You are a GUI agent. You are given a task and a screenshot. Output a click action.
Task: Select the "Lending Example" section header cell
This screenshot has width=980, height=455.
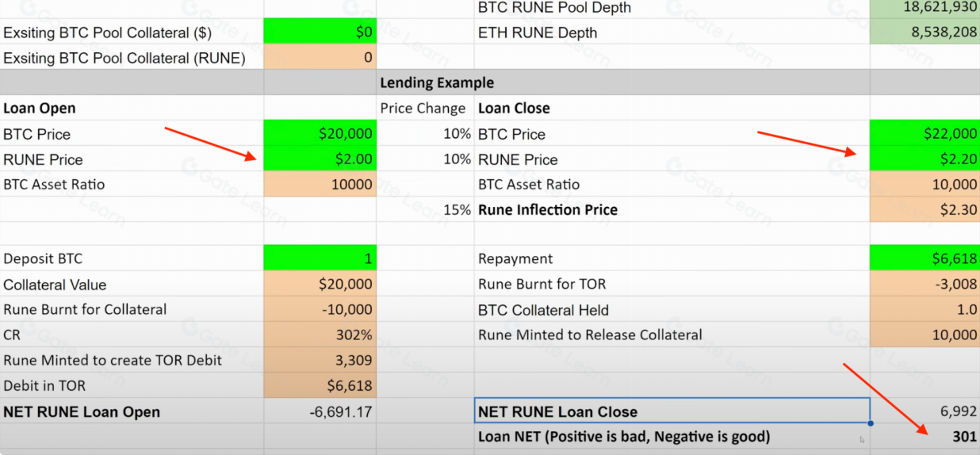(x=437, y=83)
